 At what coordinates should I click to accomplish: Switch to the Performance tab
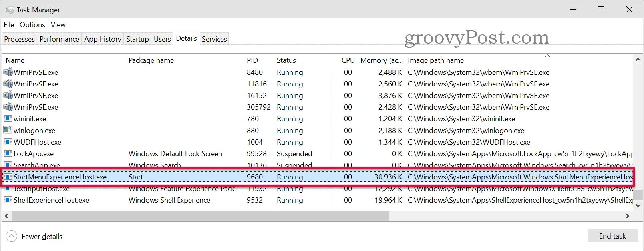(x=59, y=39)
